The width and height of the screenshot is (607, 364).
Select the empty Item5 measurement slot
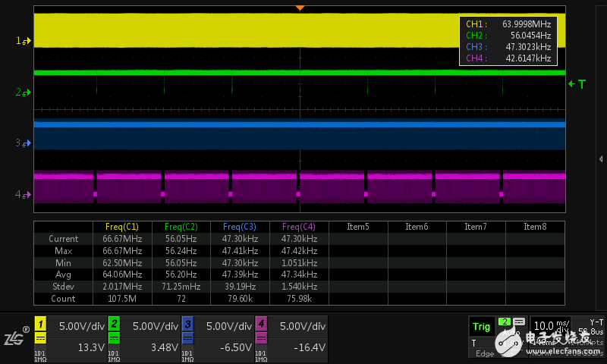357,227
